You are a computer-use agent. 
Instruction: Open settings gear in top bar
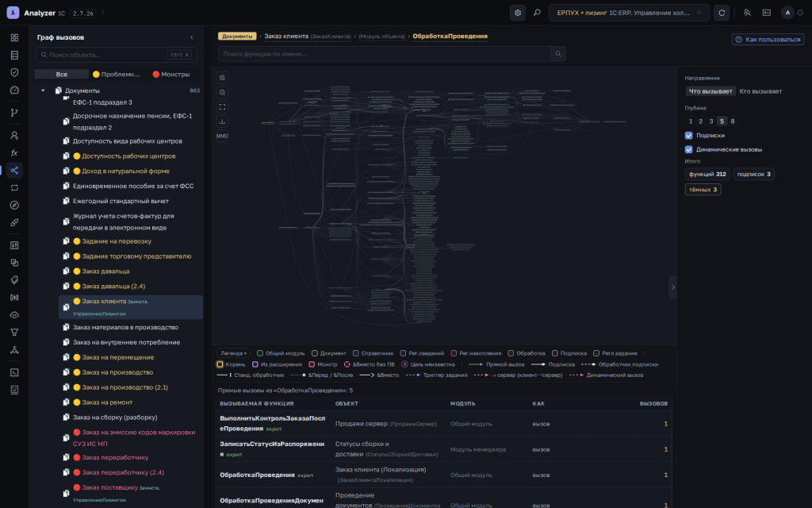pyautogui.click(x=517, y=13)
